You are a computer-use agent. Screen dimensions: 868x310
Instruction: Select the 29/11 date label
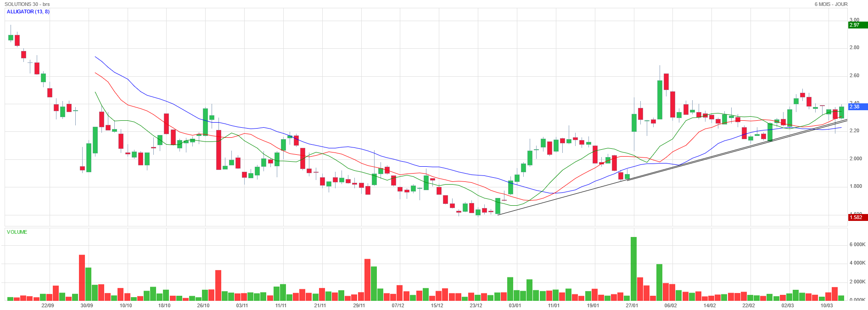point(359,305)
